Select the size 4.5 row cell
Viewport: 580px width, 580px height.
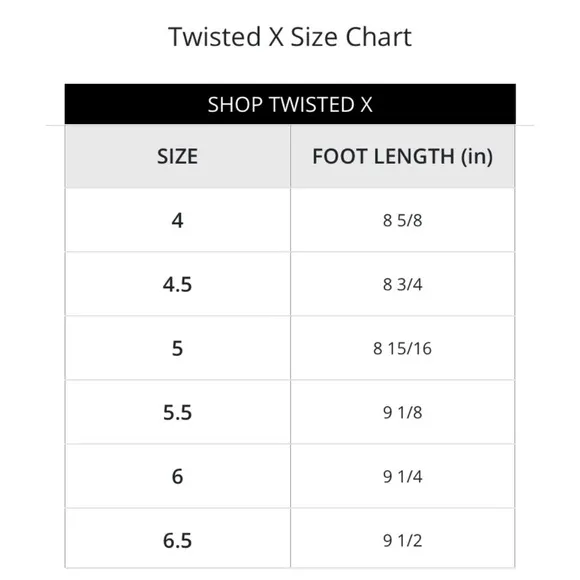(178, 284)
